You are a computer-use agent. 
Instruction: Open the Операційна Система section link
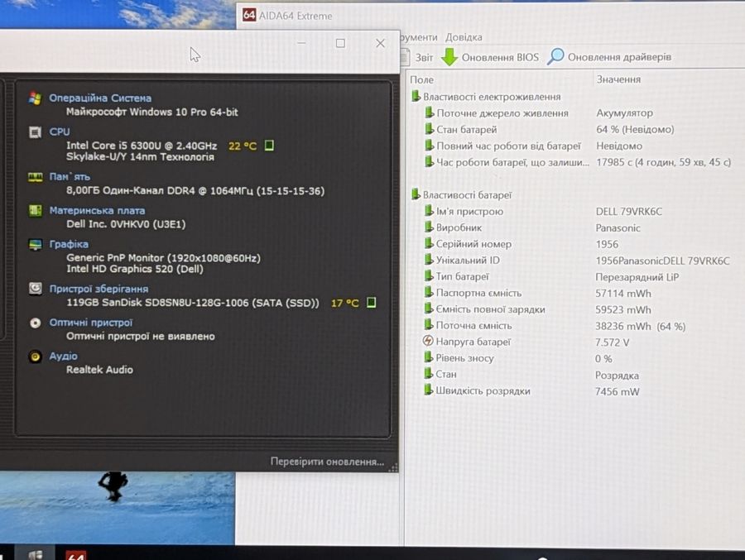pos(100,98)
